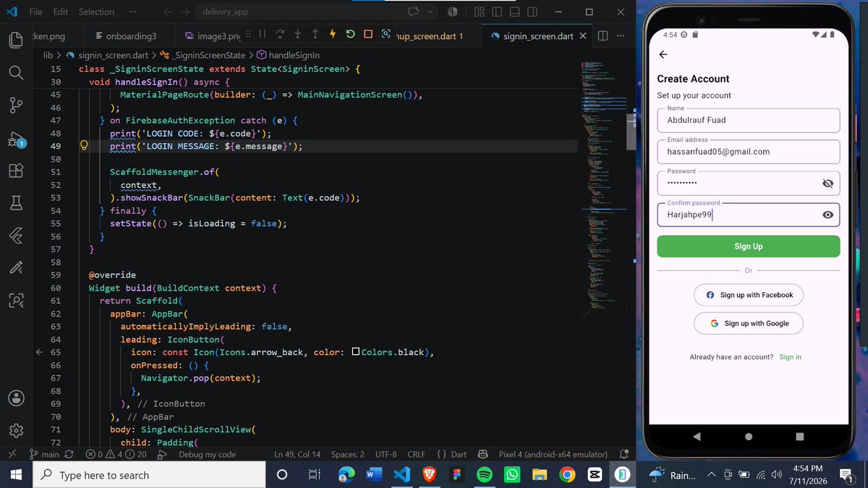Expand the lib breadcrumb segment
This screenshot has height=488, width=868.
coord(48,55)
